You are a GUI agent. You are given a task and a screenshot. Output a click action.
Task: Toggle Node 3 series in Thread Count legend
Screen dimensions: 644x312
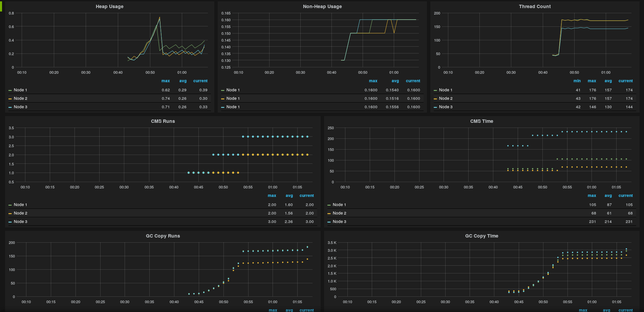coord(446,107)
